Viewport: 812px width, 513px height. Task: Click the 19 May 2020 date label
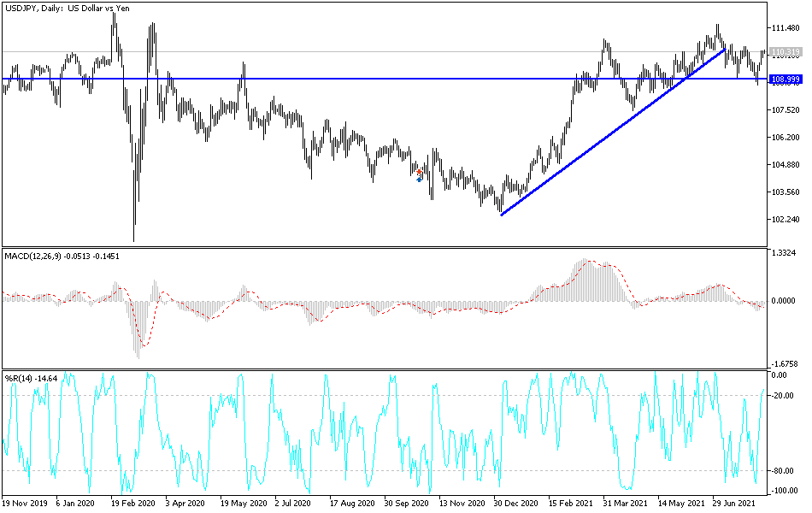click(244, 503)
